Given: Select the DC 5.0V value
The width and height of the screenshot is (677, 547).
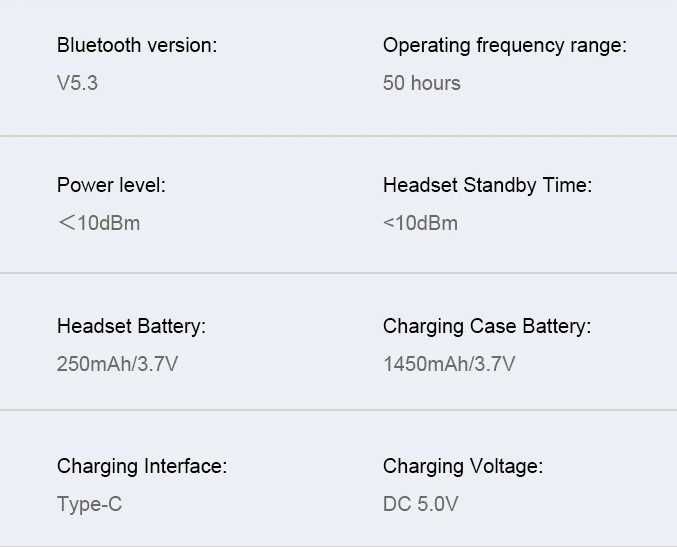Looking at the screenshot, I should 421,504.
